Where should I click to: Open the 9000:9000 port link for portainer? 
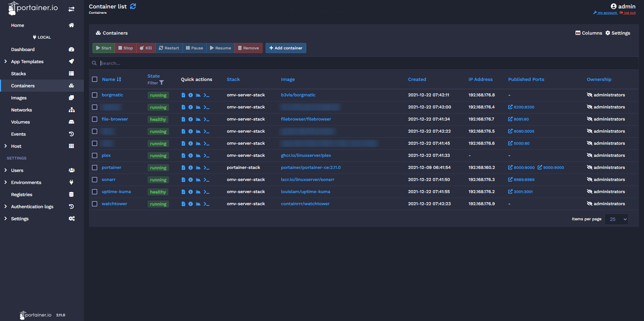pyautogui.click(x=551, y=168)
